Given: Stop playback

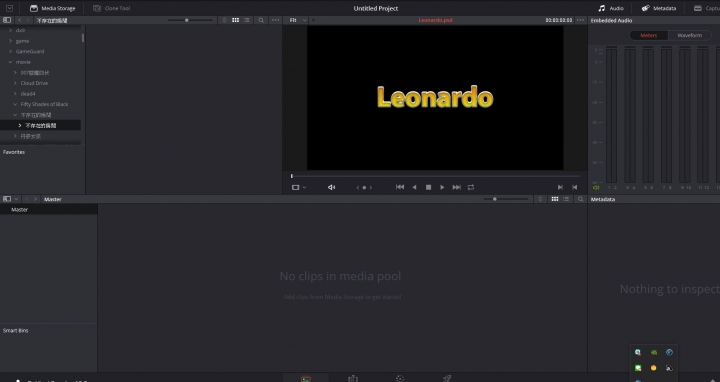Looking at the screenshot, I should tap(428, 187).
